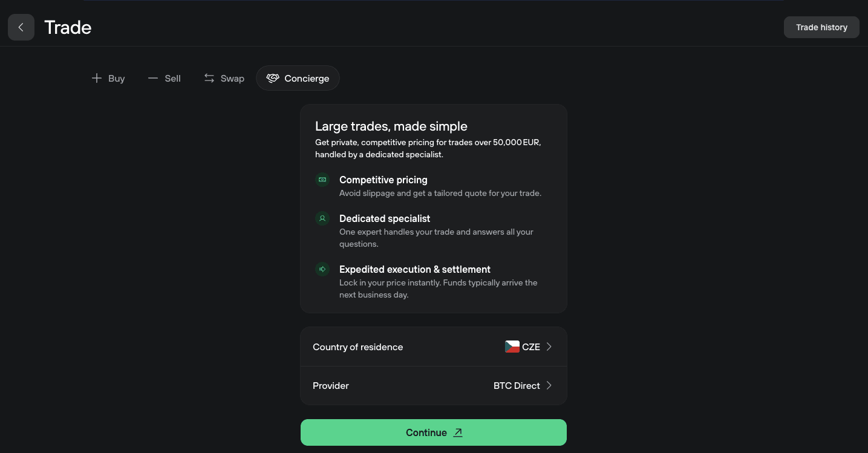Viewport: 868px width, 453px height.
Task: Expand the Country of residence chevron
Action: pos(549,347)
